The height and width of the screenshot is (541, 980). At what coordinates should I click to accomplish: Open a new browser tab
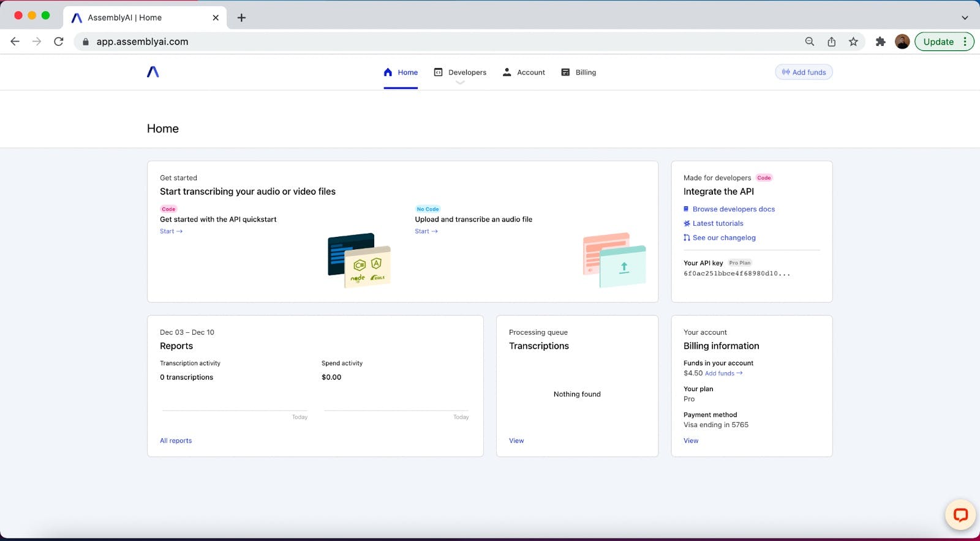pos(241,18)
